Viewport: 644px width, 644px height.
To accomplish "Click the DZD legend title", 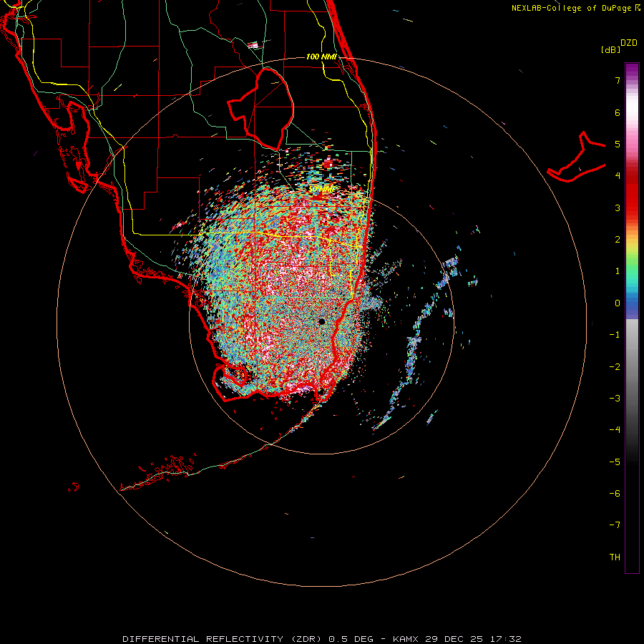I will [x=629, y=43].
